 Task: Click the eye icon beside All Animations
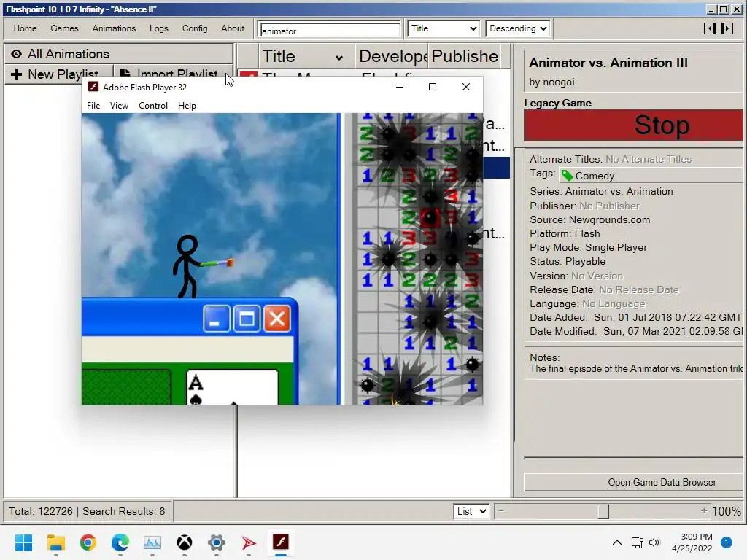point(16,54)
